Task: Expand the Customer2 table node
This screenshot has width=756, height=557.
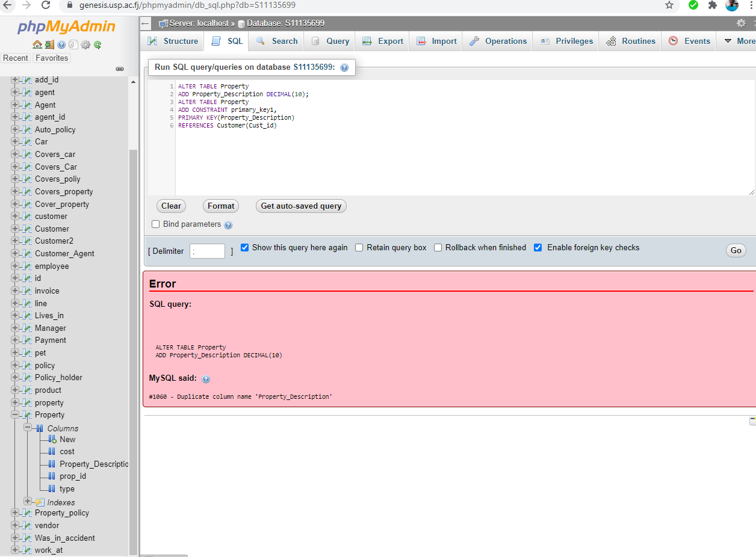Action: tap(15, 241)
